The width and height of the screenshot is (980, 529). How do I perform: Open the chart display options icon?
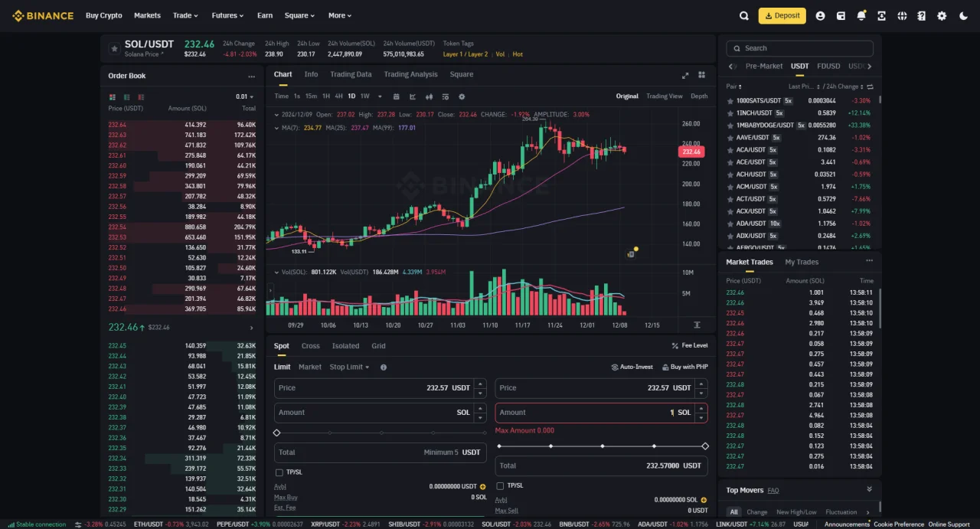[x=445, y=96]
